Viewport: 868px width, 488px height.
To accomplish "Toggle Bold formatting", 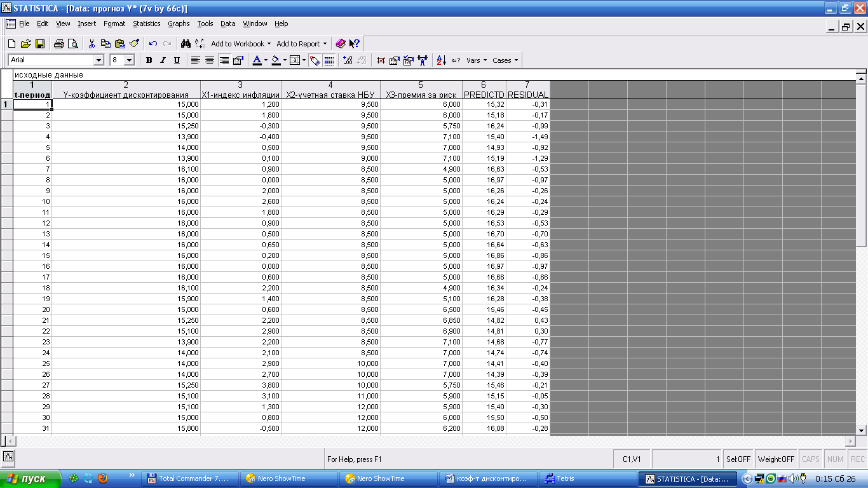I will tap(149, 60).
